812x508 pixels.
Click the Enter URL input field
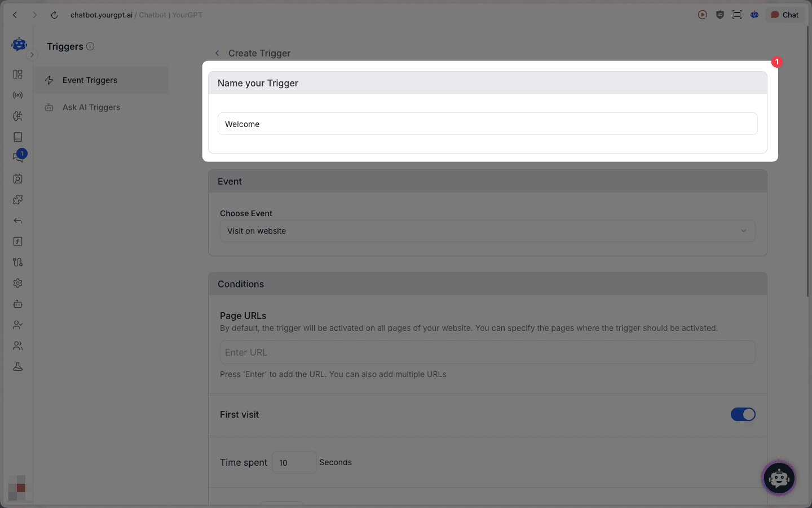pyautogui.click(x=487, y=352)
